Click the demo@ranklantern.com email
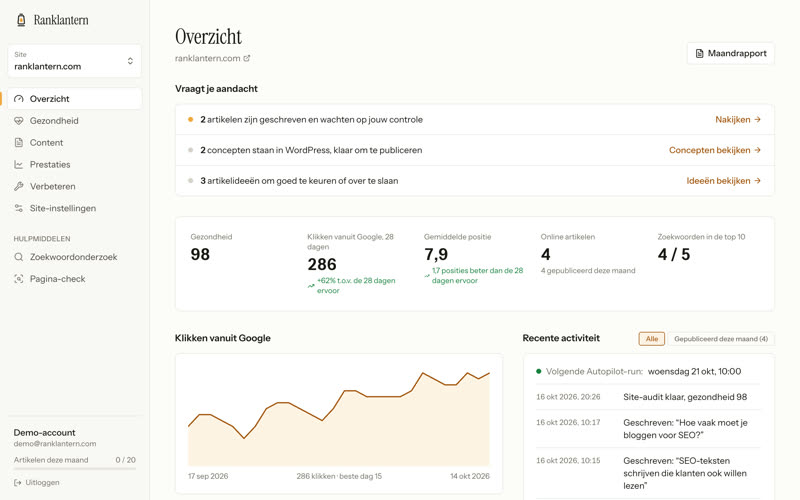This screenshot has height=500, width=800. pos(55,444)
